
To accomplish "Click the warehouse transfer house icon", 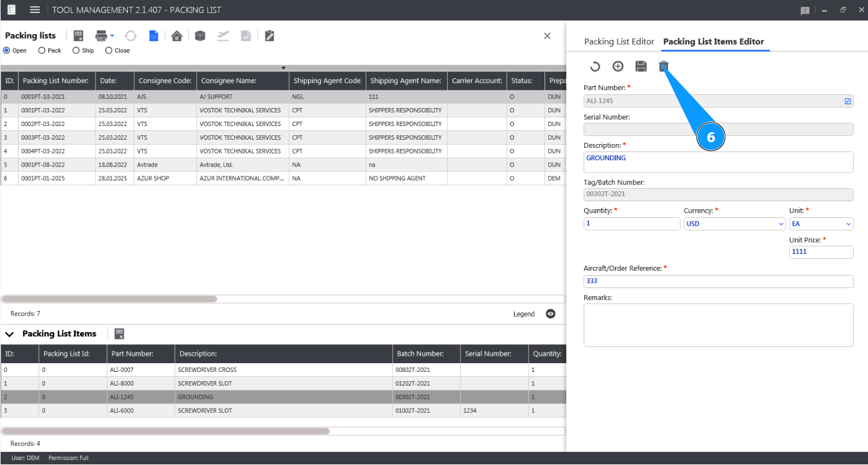I will click(x=177, y=36).
